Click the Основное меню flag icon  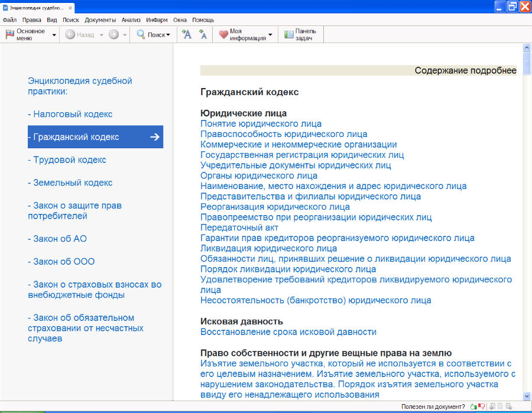(x=10, y=35)
